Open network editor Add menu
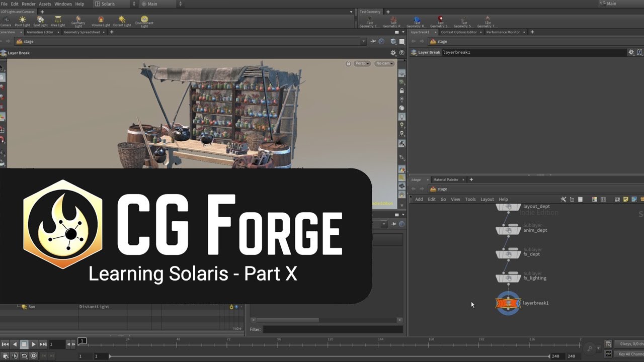Viewport: 644px width, 362px height. [x=419, y=200]
